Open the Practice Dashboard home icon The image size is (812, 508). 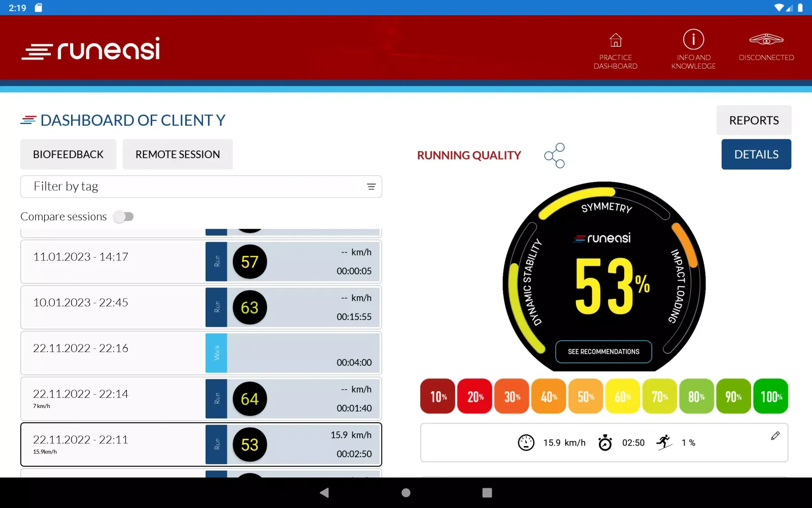(616, 40)
